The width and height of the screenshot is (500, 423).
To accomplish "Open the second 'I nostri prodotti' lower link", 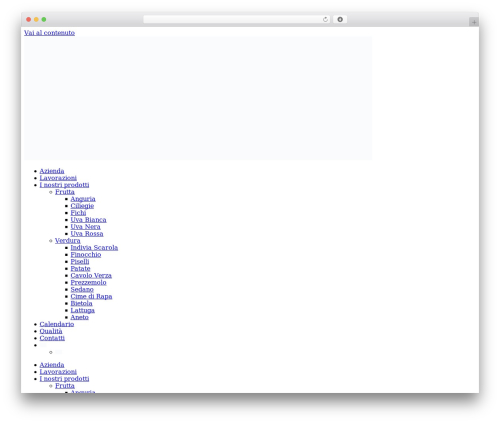I will coord(64,379).
